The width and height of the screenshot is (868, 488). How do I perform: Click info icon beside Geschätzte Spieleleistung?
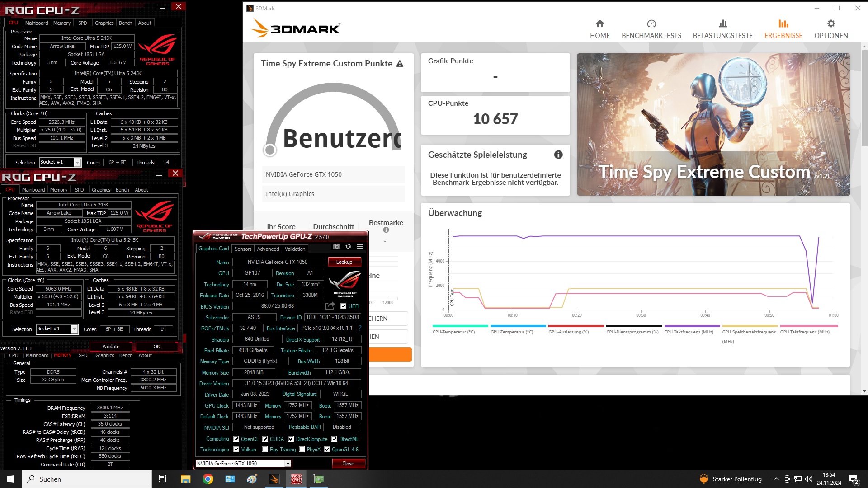558,155
